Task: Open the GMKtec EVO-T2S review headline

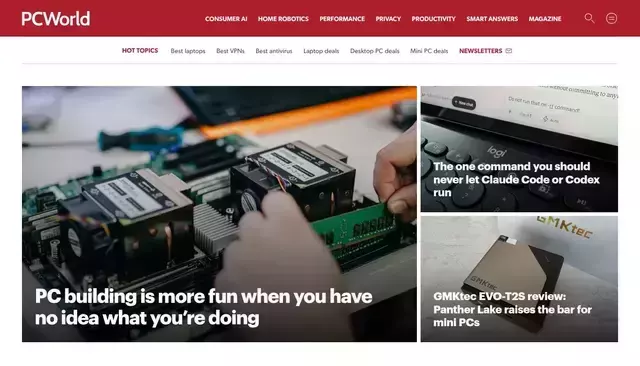Action: 512,309
